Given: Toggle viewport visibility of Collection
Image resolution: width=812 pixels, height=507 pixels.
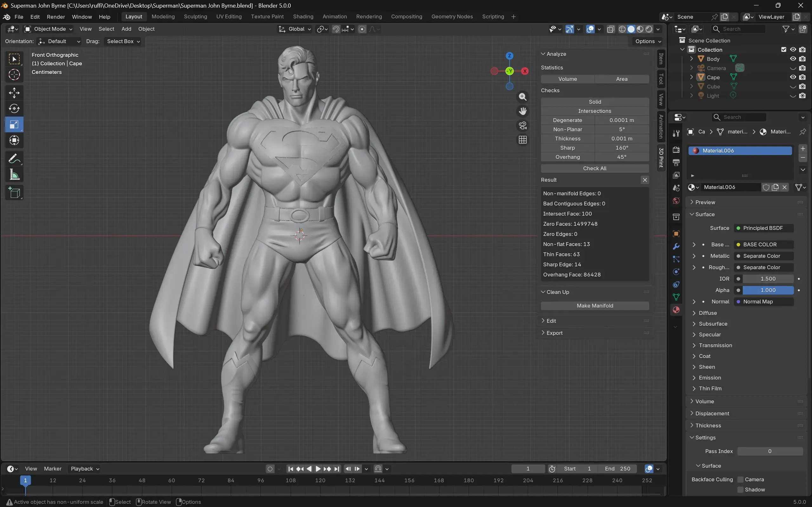Looking at the screenshot, I should (793, 50).
